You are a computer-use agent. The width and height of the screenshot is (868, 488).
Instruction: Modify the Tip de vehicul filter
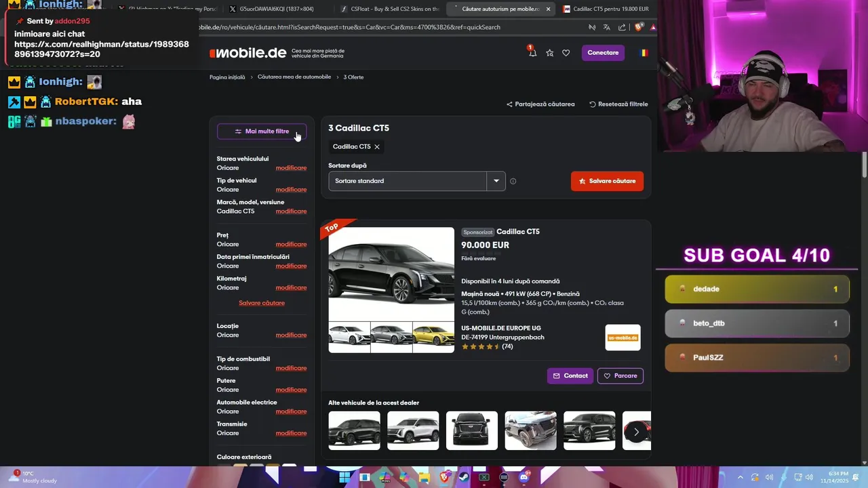(291, 190)
